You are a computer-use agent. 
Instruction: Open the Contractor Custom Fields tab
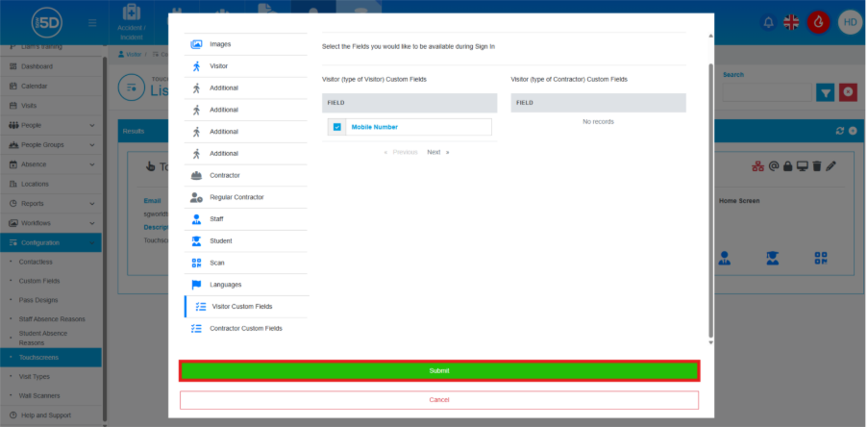(246, 328)
